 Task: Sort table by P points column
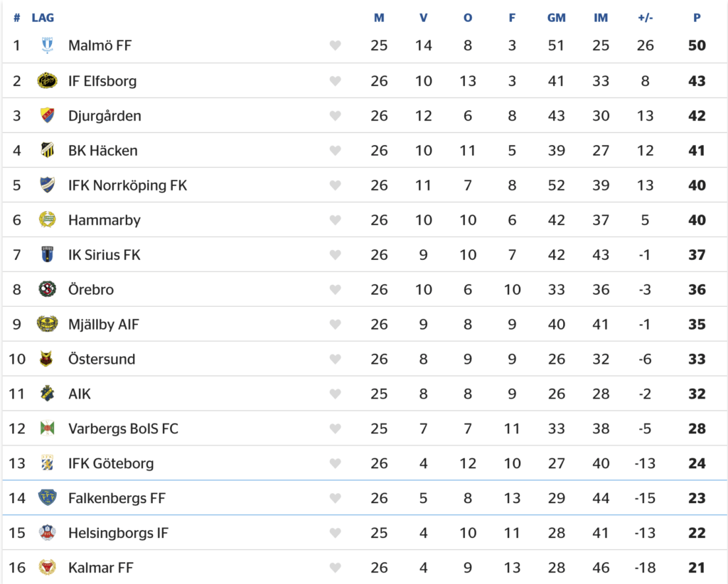pyautogui.click(x=697, y=18)
